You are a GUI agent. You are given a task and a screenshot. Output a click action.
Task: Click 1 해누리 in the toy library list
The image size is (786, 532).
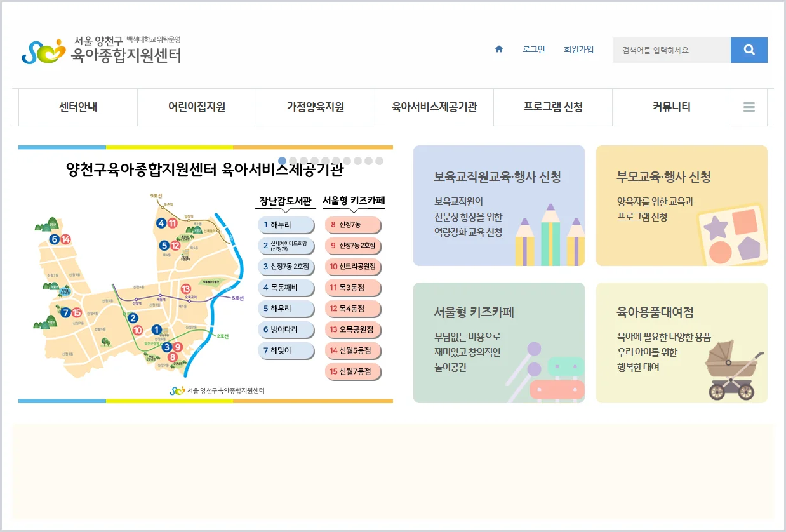coord(286,225)
